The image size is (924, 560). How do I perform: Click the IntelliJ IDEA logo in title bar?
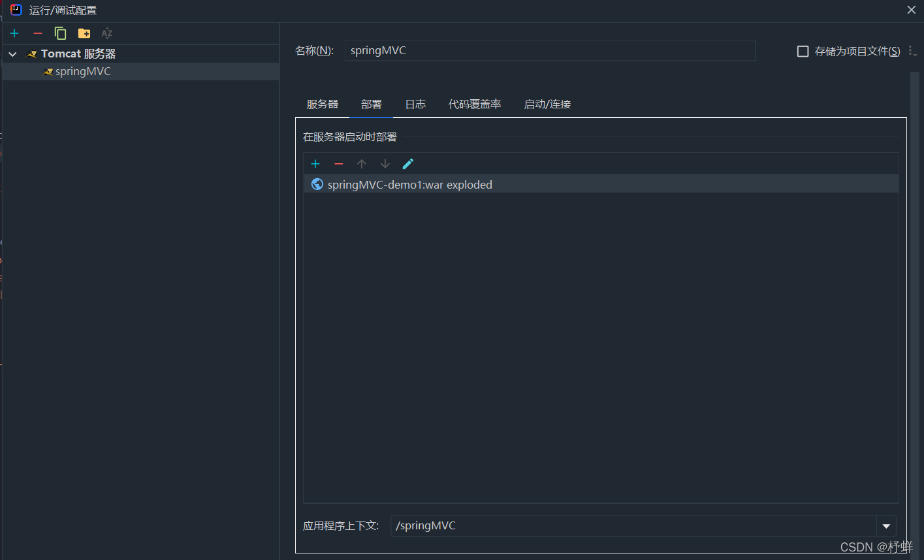pos(16,10)
